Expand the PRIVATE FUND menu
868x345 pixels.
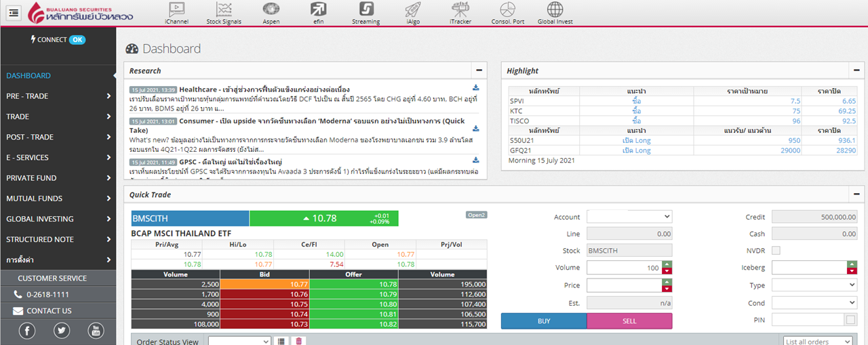58,178
